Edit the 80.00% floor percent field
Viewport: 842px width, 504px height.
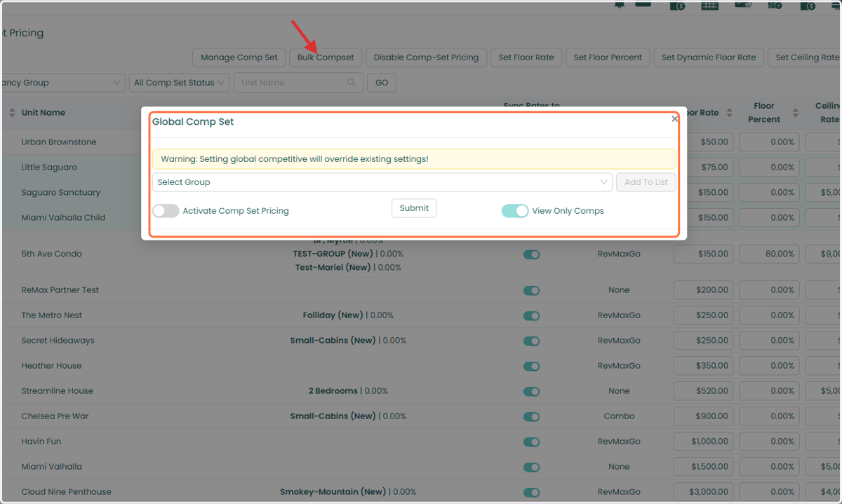770,254
